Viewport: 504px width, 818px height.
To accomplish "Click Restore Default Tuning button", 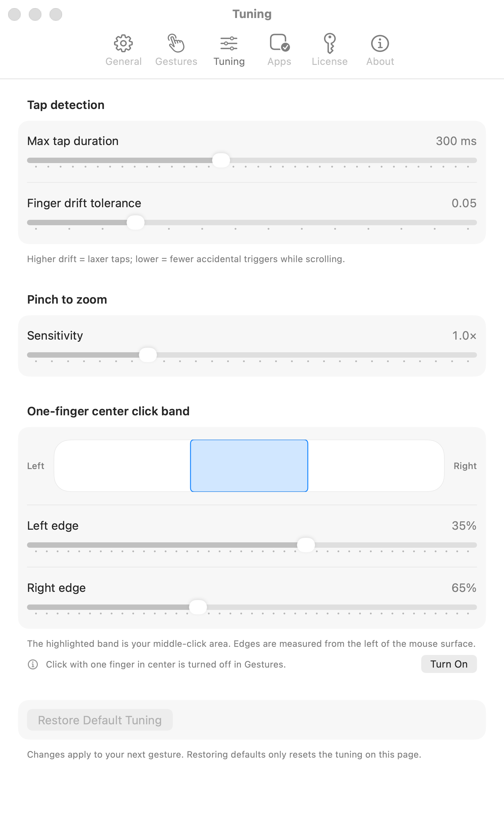I will [100, 720].
